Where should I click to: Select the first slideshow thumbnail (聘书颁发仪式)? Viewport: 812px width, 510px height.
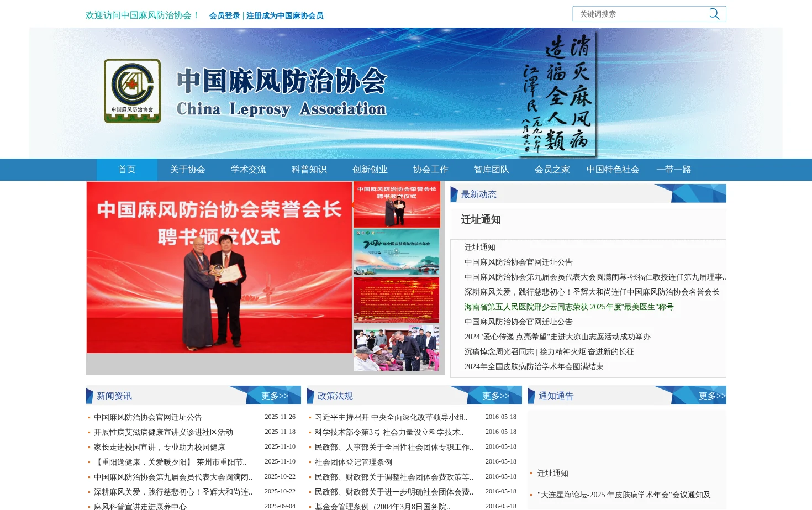pos(397,204)
